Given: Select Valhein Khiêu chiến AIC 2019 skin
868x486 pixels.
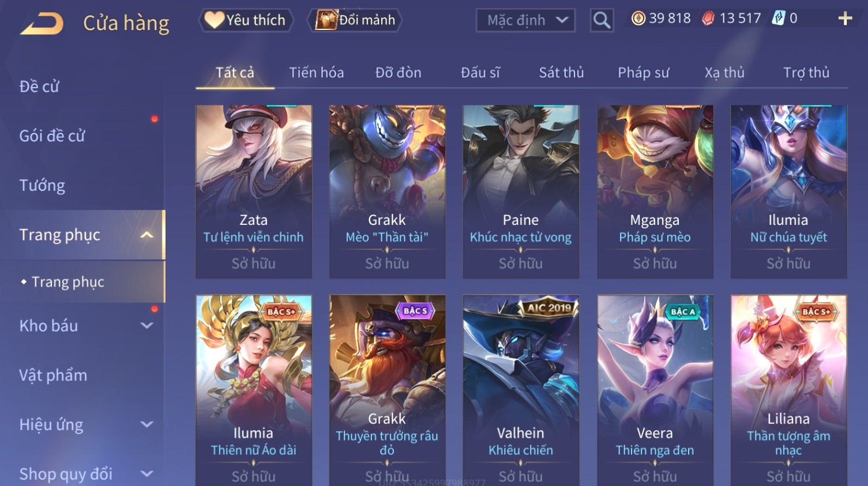Looking at the screenshot, I should pos(521,390).
